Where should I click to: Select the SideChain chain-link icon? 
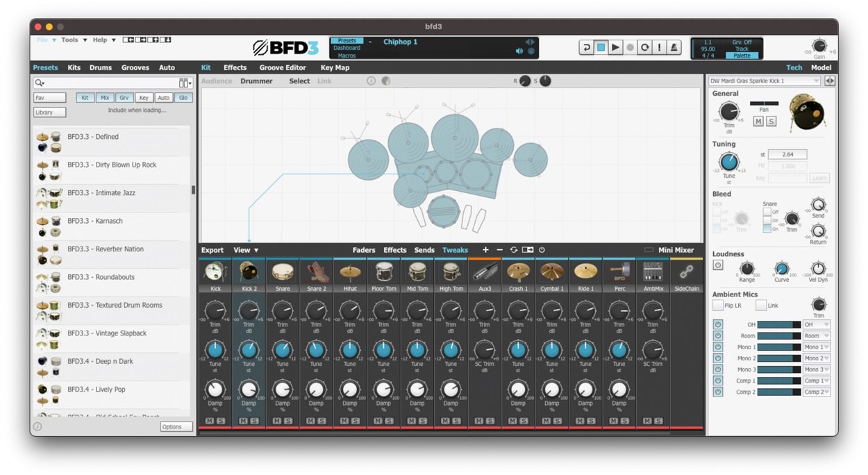[687, 272]
